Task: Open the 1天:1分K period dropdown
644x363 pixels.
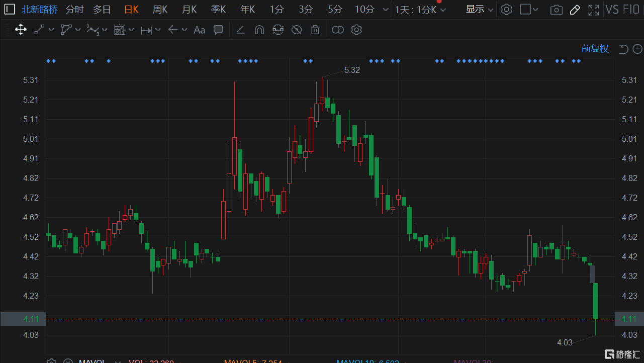Action: point(420,10)
